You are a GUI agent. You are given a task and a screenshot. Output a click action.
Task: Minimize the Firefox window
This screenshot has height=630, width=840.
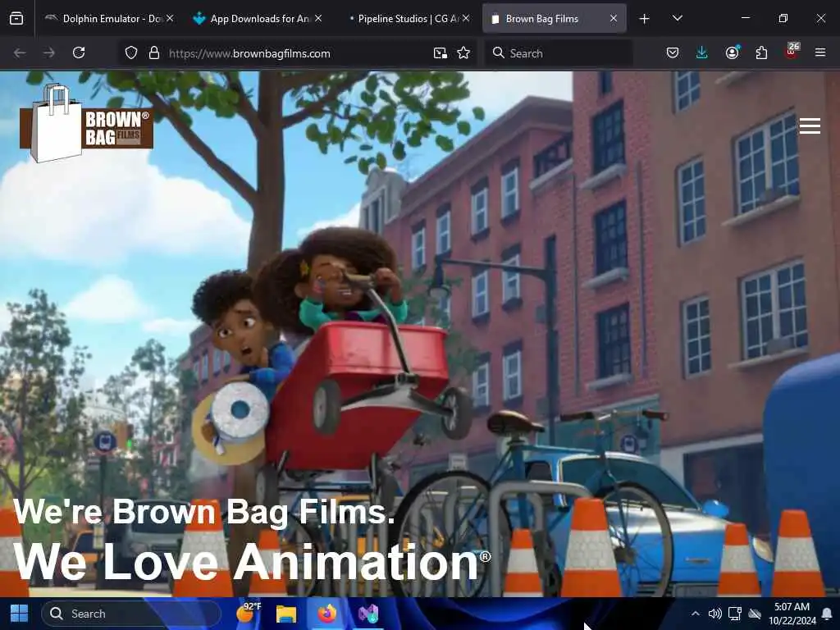[x=745, y=18]
